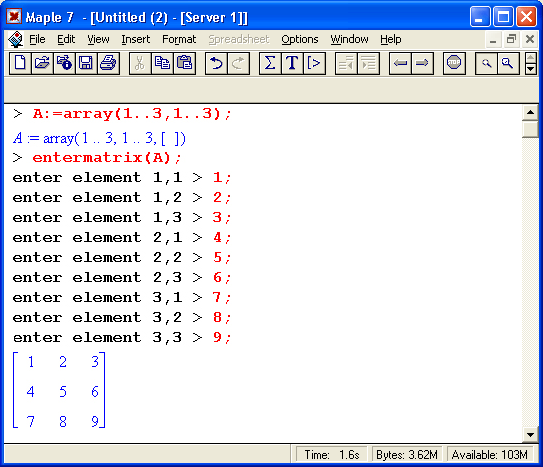Screen dimensions: 543x467
Task: Click the STOP computation icon
Action: click(x=454, y=63)
